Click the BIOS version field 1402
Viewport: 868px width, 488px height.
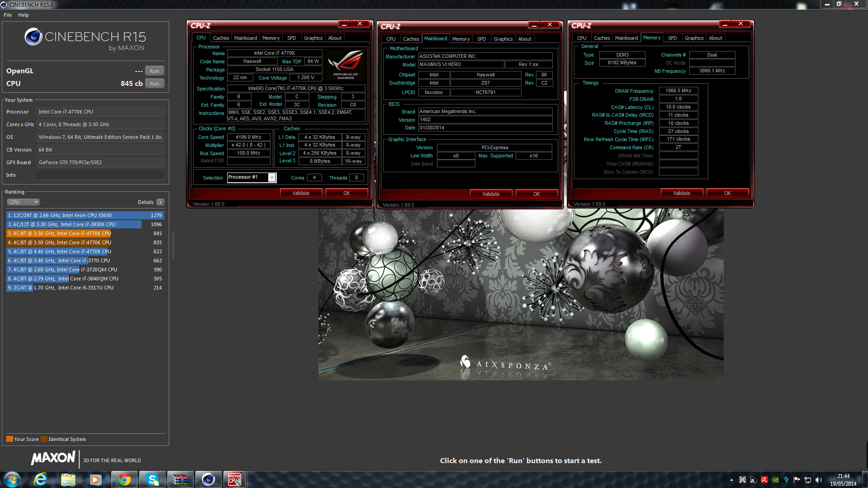click(485, 119)
